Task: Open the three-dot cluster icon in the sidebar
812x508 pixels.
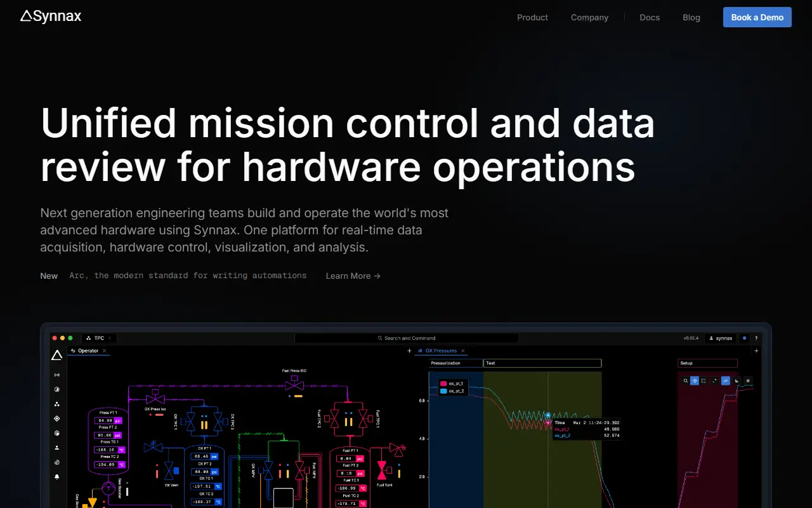Action: [x=57, y=404]
